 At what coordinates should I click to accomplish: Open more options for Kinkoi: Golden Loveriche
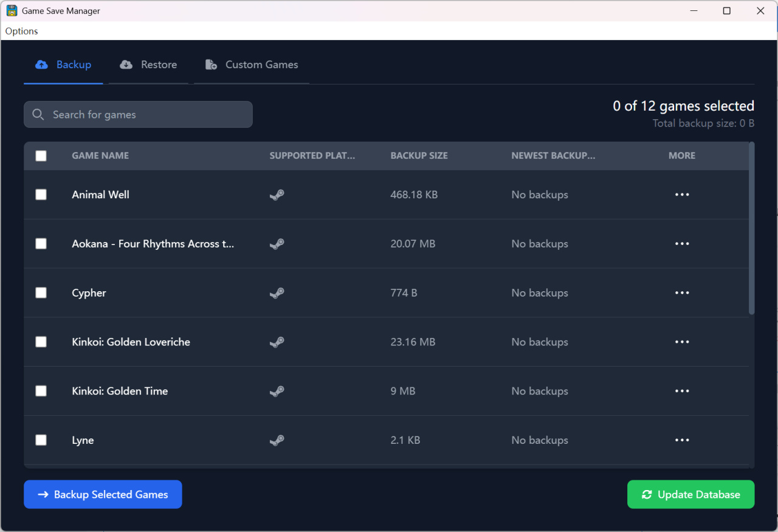(x=682, y=342)
